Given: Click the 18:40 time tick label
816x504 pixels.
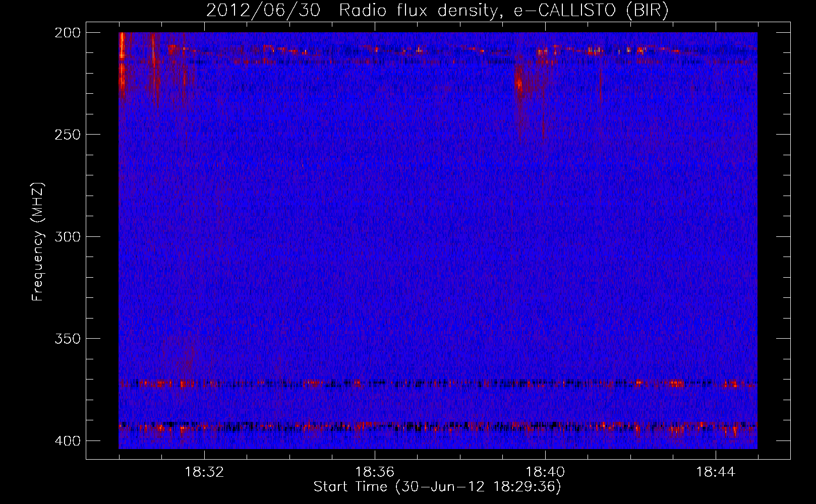Looking at the screenshot, I should (545, 472).
